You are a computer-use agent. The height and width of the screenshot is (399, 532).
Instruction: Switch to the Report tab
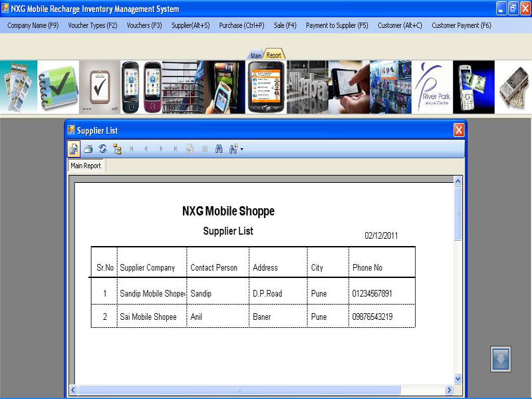pyautogui.click(x=274, y=55)
